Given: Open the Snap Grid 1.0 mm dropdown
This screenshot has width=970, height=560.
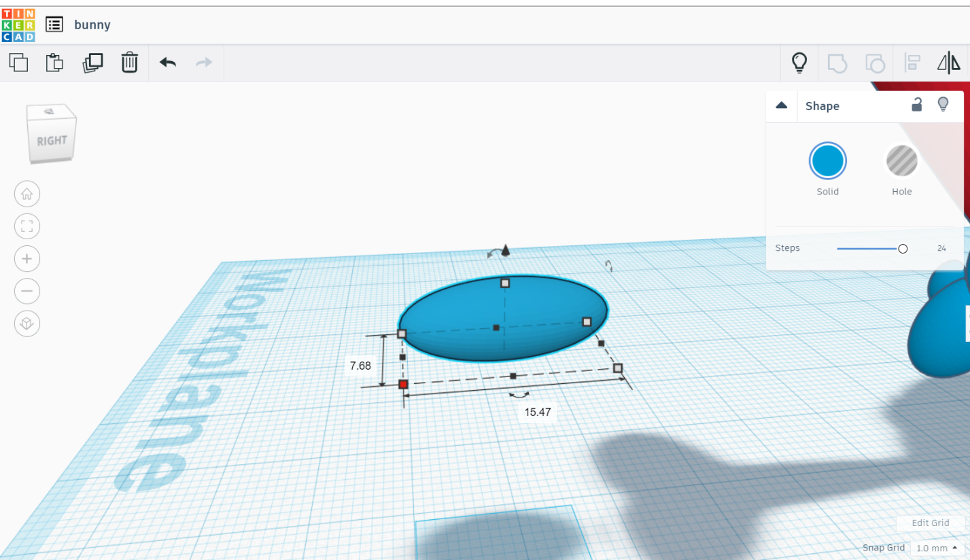Looking at the screenshot, I should (x=937, y=548).
